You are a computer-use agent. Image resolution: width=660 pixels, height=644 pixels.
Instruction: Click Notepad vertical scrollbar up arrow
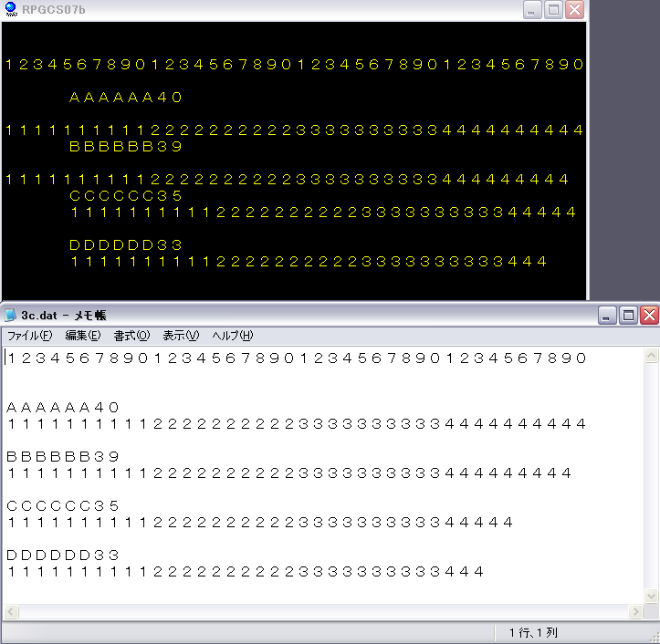(651, 356)
